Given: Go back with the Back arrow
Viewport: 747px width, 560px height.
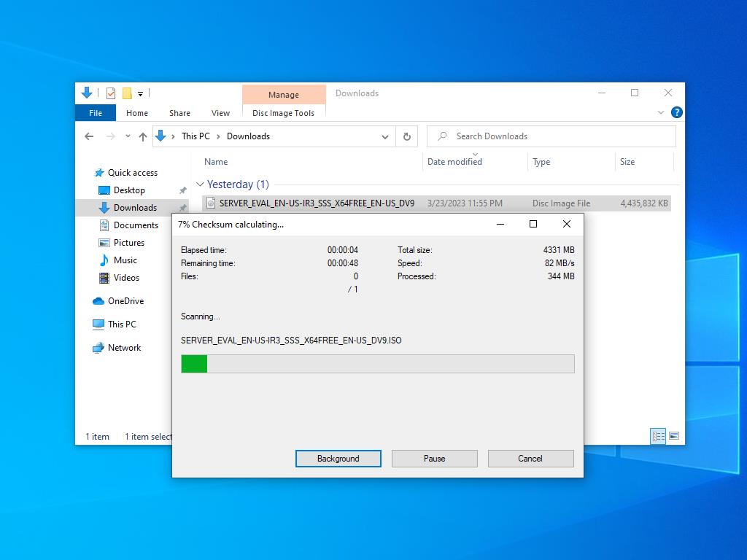Looking at the screenshot, I should coord(89,136).
